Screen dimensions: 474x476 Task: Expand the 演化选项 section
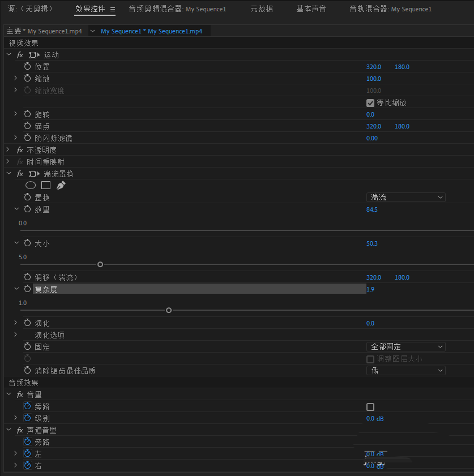16,335
